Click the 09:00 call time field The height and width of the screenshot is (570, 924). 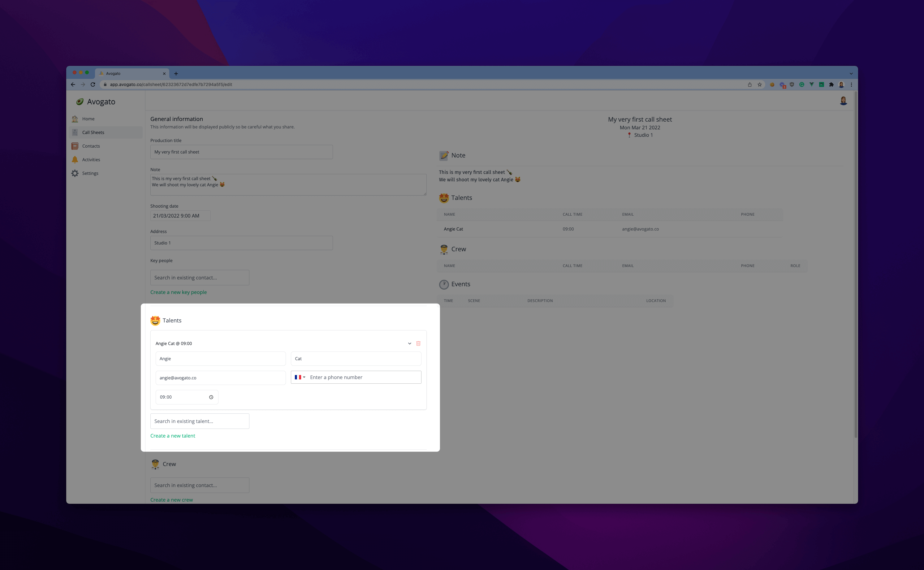pyautogui.click(x=187, y=397)
